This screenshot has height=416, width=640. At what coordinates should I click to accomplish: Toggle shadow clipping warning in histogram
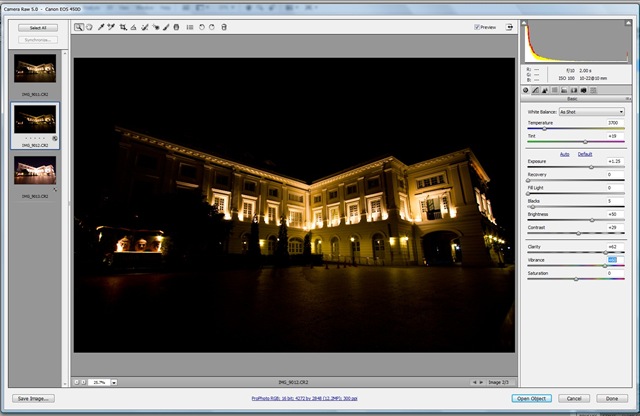pyautogui.click(x=524, y=23)
